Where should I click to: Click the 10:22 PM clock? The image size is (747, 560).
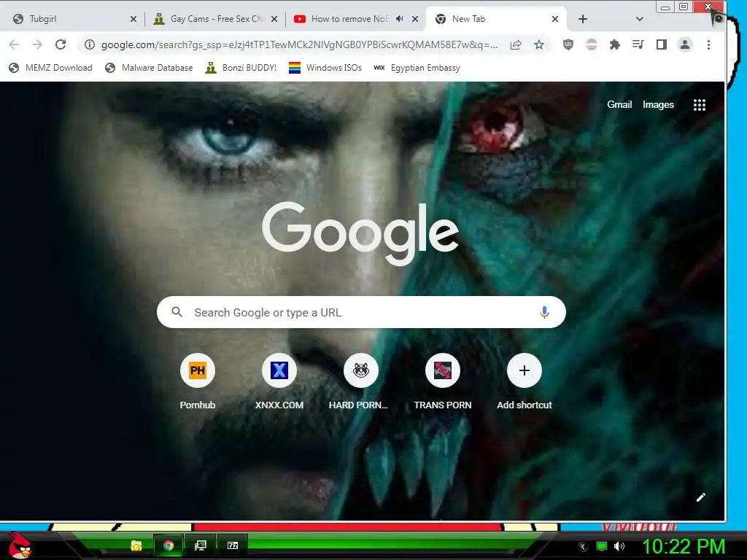point(684,546)
